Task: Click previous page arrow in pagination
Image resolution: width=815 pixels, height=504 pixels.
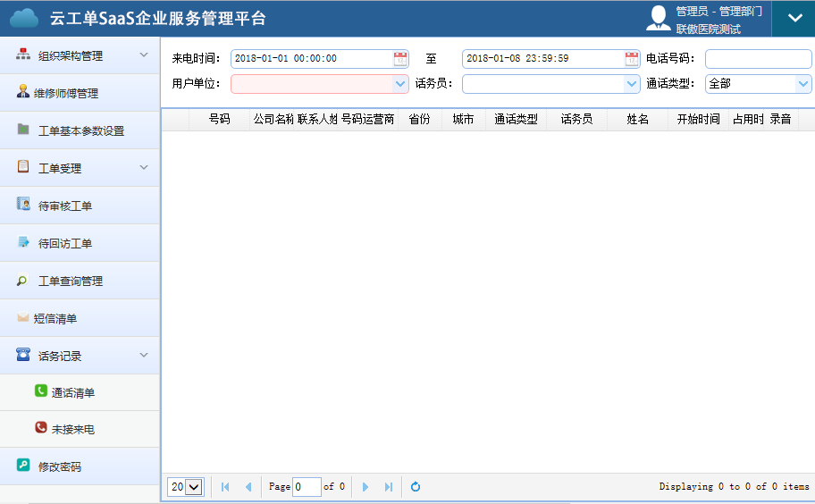Action: tap(248, 487)
